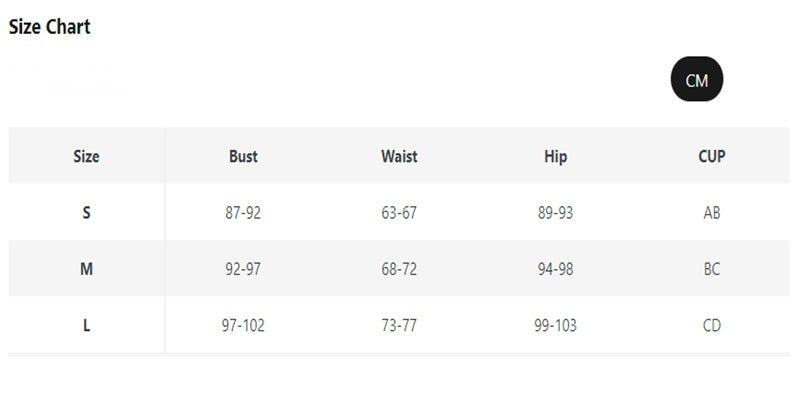
Task: Select bust value 97-102
Action: [243, 325]
